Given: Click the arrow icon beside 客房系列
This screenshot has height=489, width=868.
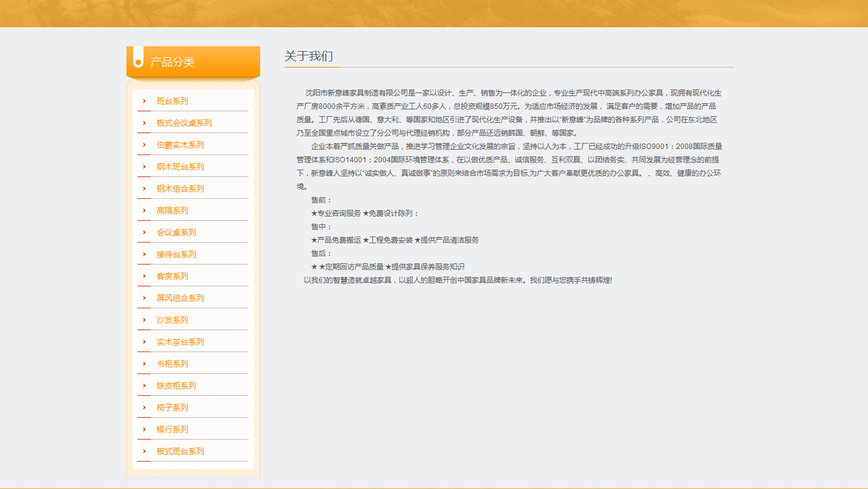Looking at the screenshot, I should [x=144, y=276].
